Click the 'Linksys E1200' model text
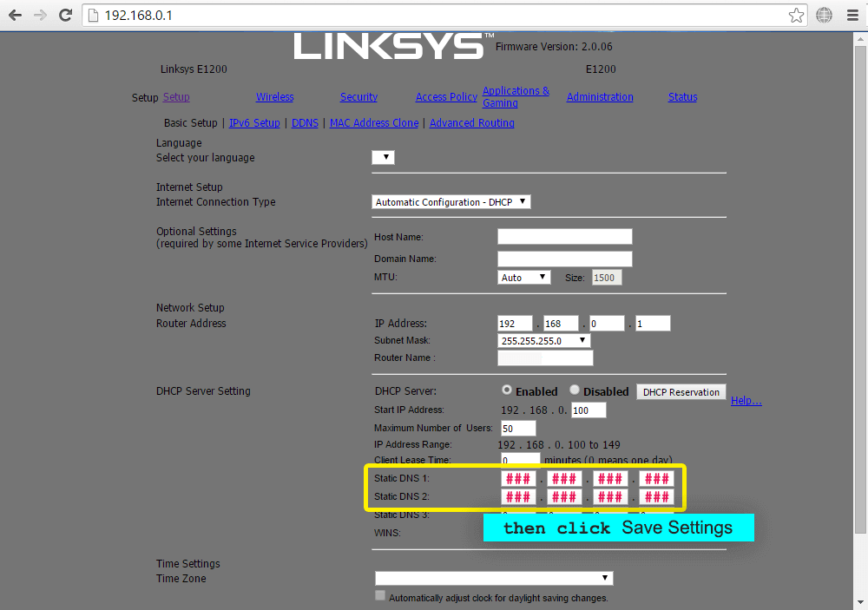 pyautogui.click(x=194, y=69)
